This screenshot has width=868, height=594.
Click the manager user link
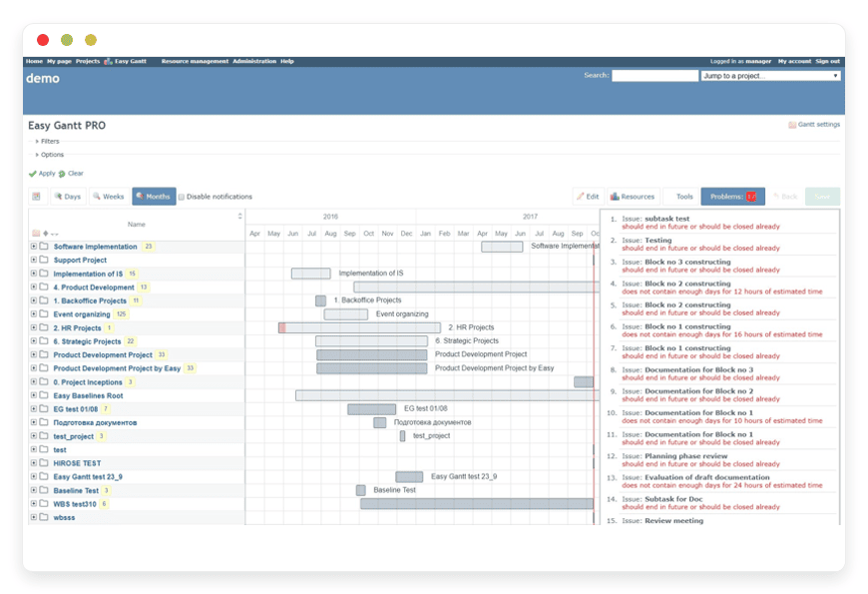point(758,62)
